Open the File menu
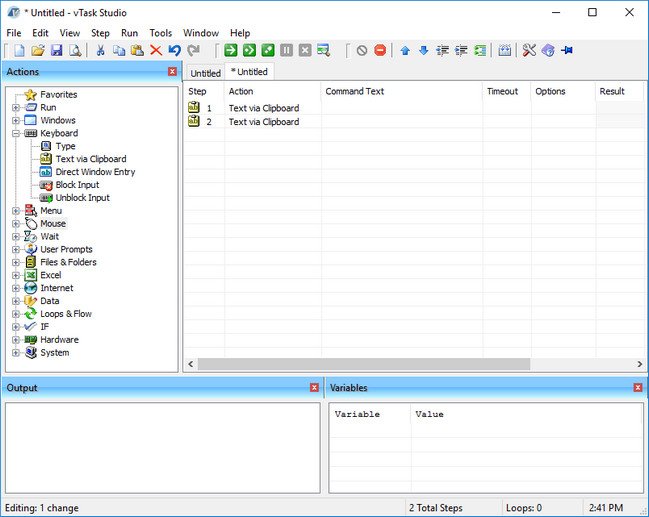This screenshot has width=649, height=517. (14, 33)
